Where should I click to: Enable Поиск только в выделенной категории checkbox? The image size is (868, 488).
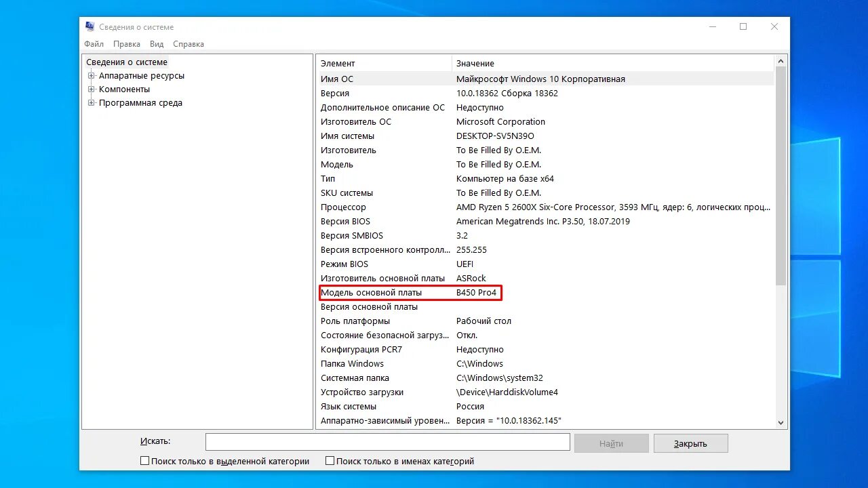point(144,461)
